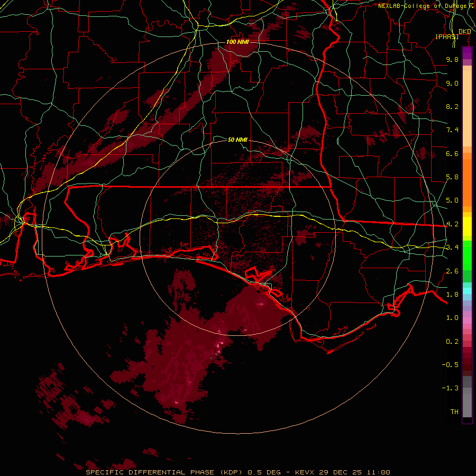476x476 pixels.
Task: Click the 5.0 scale value
Action: [452, 200]
